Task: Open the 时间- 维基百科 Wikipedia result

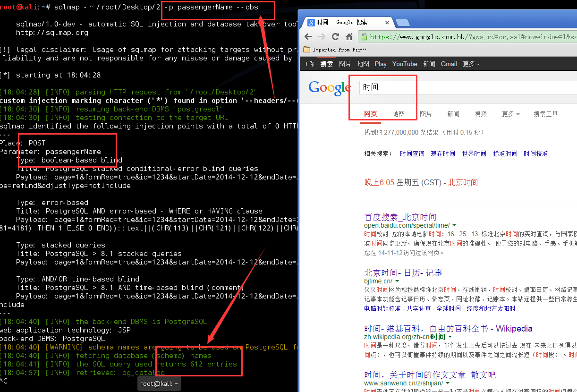Action: pyautogui.click(x=448, y=328)
